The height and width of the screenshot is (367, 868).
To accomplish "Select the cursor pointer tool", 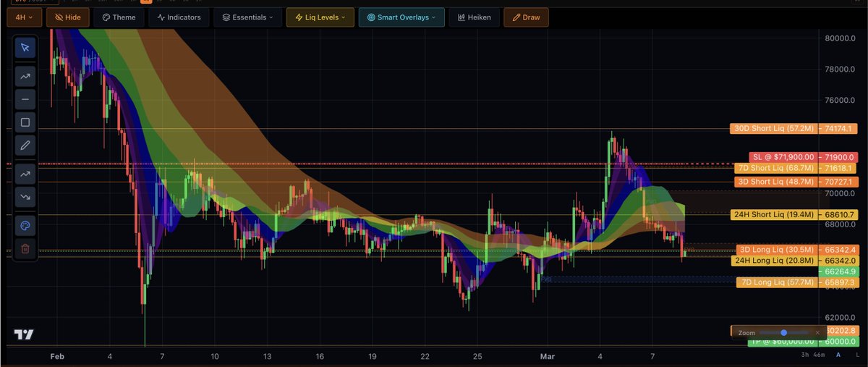I will tap(25, 48).
